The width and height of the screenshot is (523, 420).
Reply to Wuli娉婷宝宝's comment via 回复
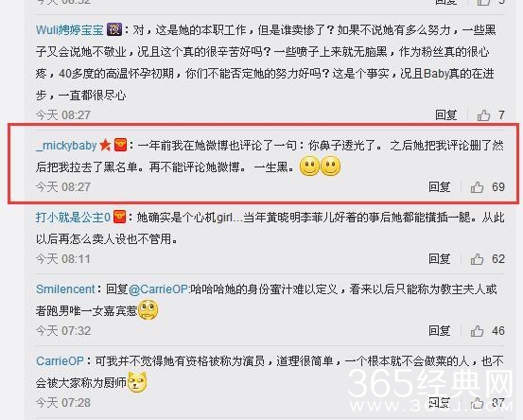pos(446,115)
